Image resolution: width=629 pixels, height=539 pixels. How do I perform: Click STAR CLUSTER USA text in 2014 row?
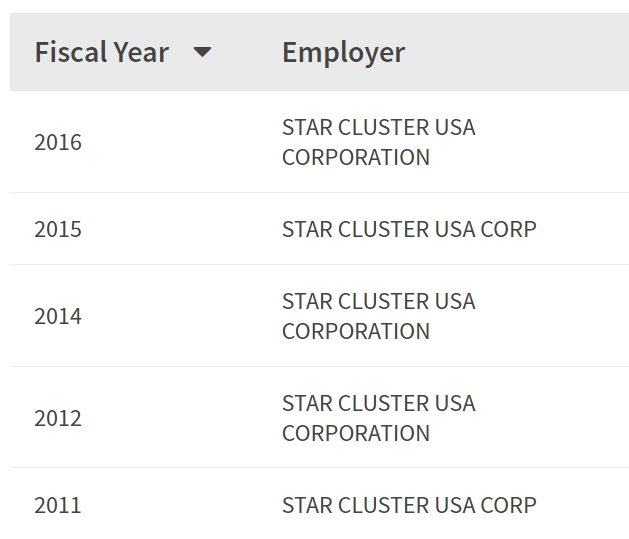(378, 302)
